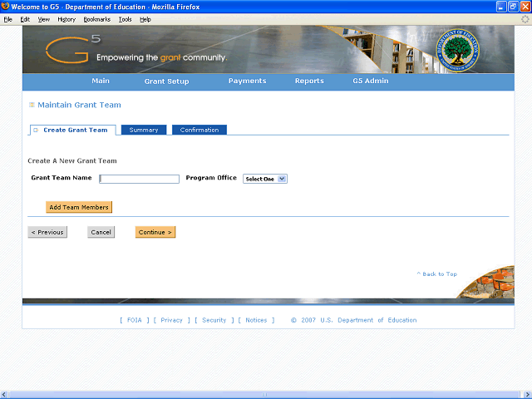Open the Tools menu
The width and height of the screenshot is (532, 399).
[x=125, y=19]
